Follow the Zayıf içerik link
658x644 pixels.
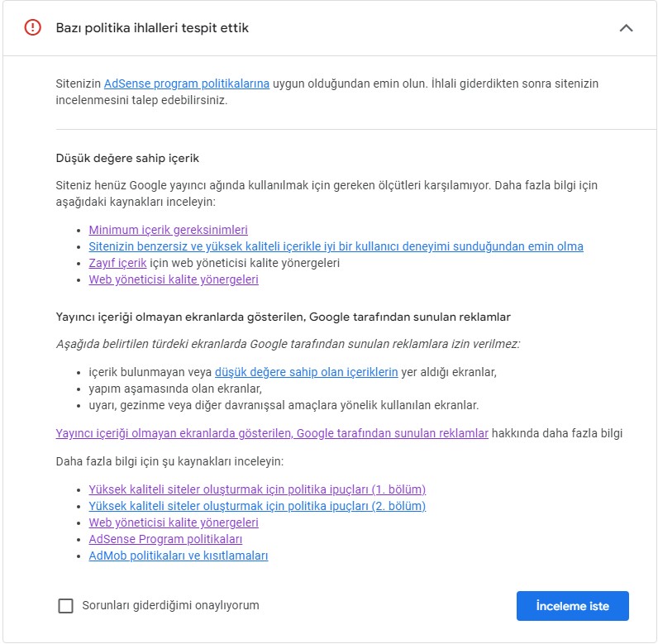[x=117, y=263]
